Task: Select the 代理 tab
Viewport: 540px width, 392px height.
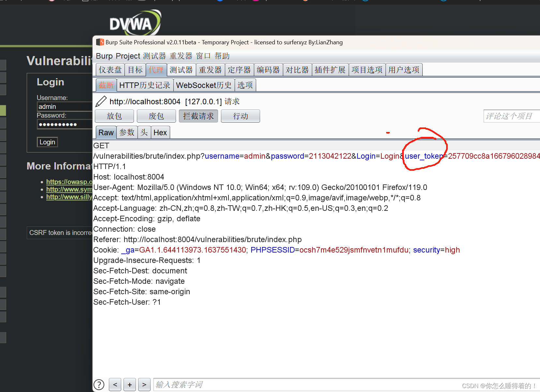Action: [156, 70]
